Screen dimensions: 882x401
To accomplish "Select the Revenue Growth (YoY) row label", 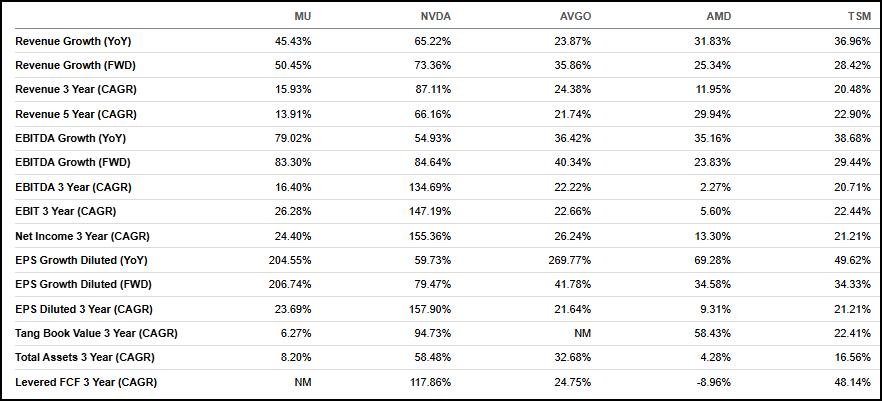I will point(73,41).
